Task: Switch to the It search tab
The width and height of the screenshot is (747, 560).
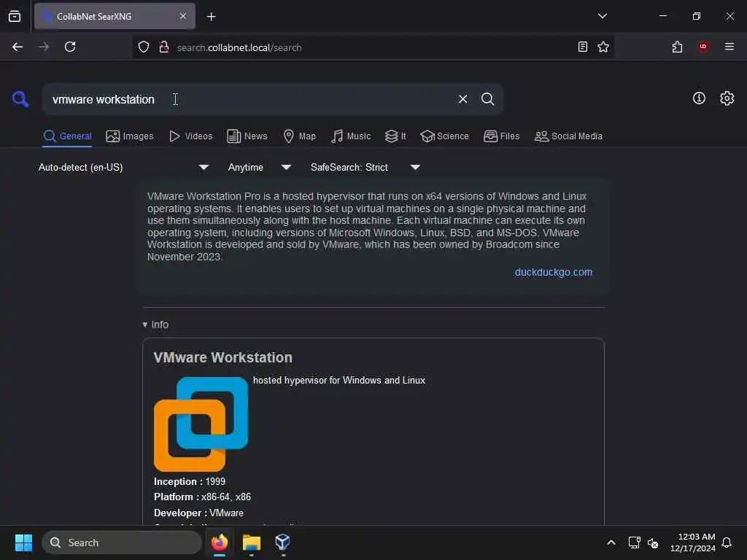Action: coord(395,136)
